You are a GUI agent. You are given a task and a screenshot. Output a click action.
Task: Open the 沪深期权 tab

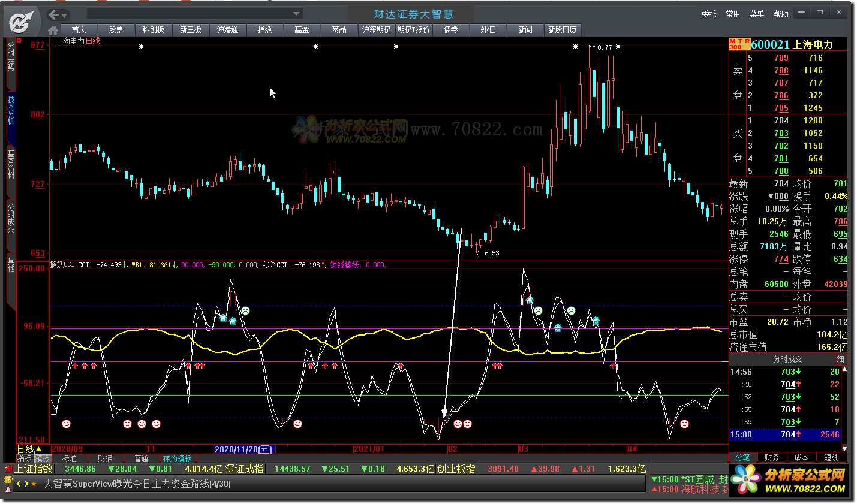coord(376,29)
